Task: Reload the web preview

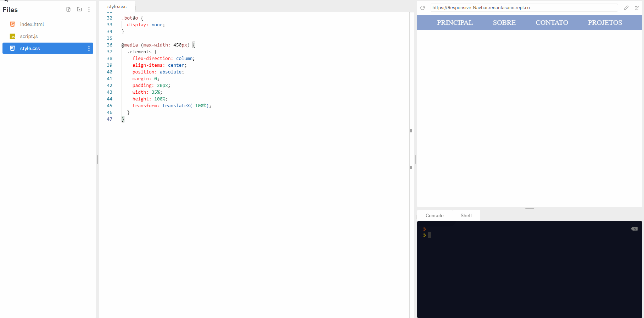Action: tap(422, 8)
